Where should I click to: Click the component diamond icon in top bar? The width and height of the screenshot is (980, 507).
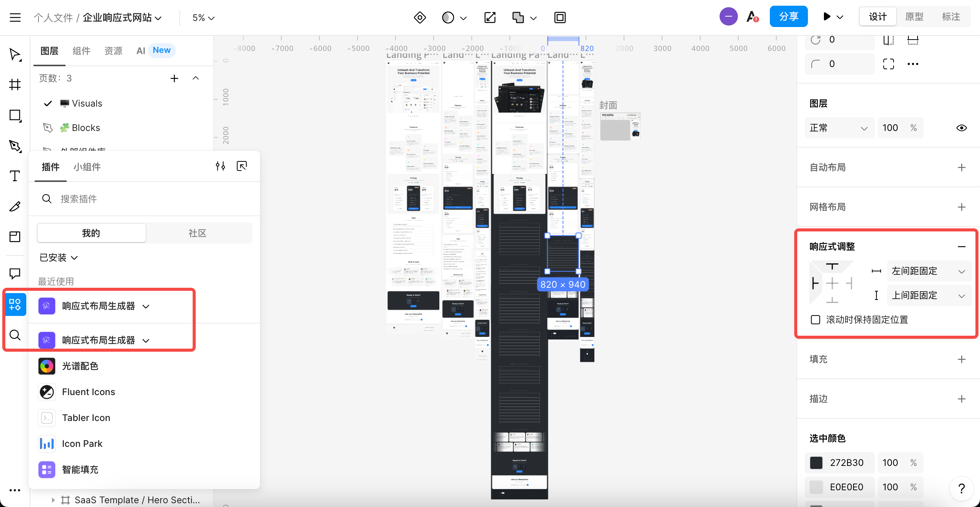click(x=420, y=18)
